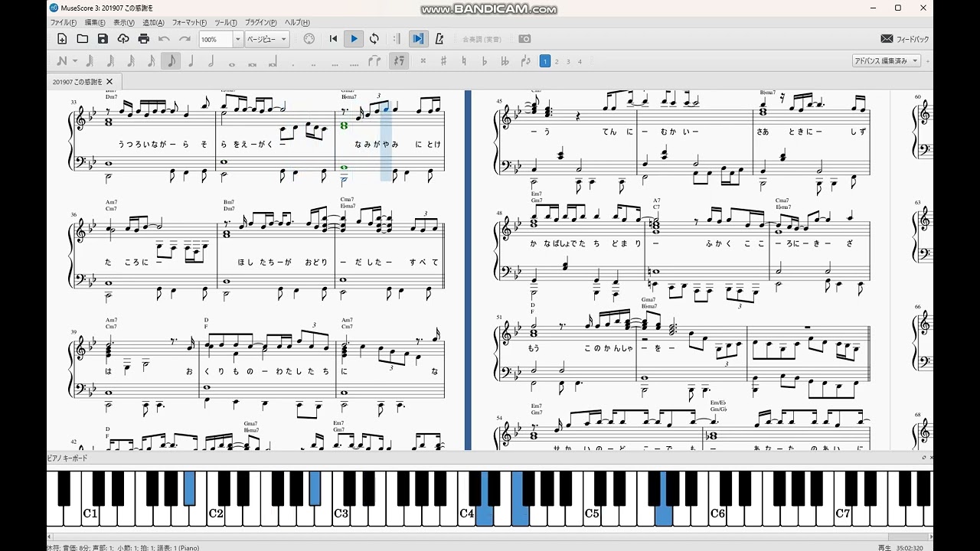Upload the score online with the cloud icon
The height and width of the screenshot is (551, 980).
(123, 39)
